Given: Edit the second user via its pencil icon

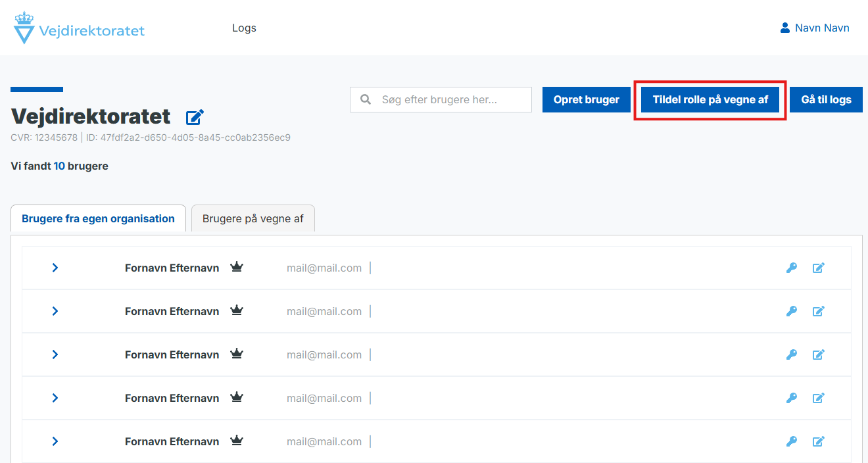Looking at the screenshot, I should pos(819,311).
